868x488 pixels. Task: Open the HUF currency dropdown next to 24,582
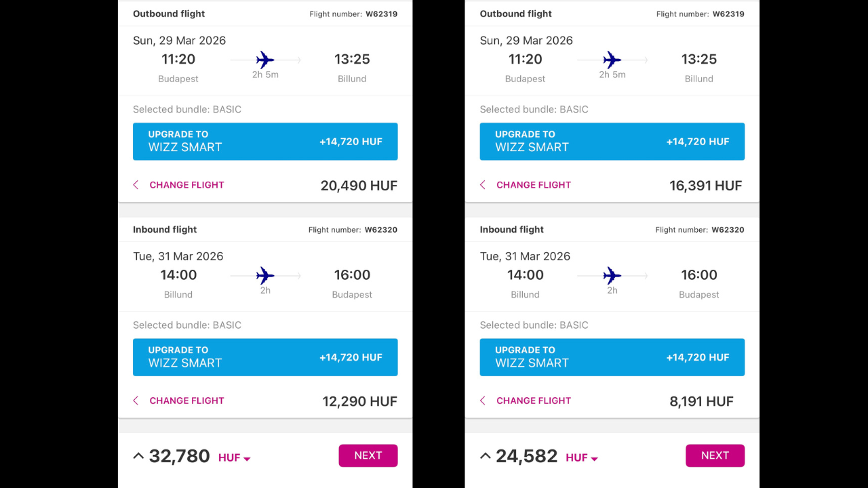point(582,458)
